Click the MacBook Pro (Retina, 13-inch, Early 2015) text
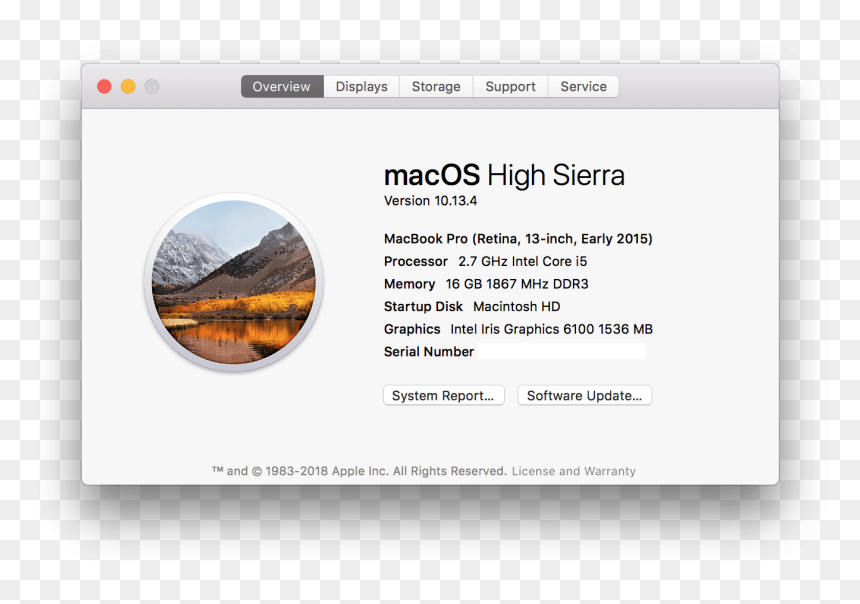Viewport: 860px width, 604px height. pos(518,239)
